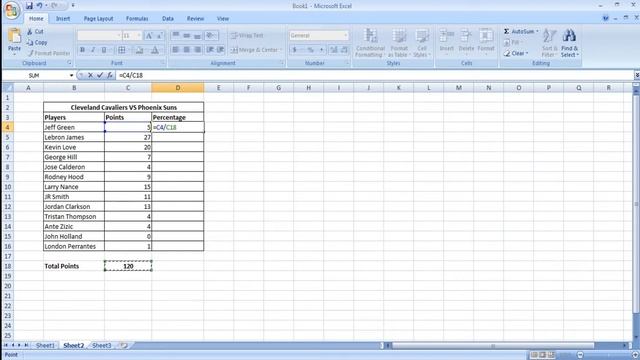Undo the last action
The height and width of the screenshot is (360, 640).
point(40,6)
